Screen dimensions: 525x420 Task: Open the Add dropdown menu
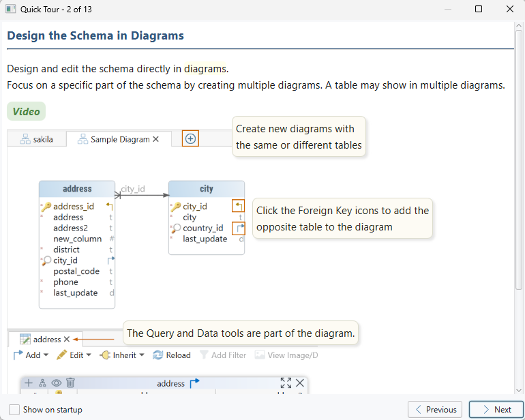pos(31,355)
